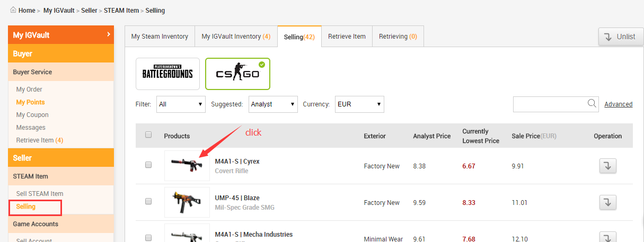Click the Analyst Price column header
Screen dimensions: 644x242
tap(432, 136)
